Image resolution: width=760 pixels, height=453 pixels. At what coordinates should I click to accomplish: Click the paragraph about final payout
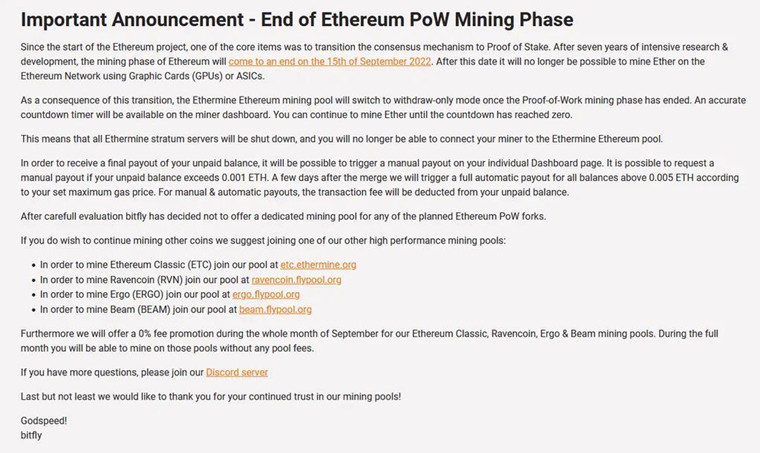[x=380, y=178]
